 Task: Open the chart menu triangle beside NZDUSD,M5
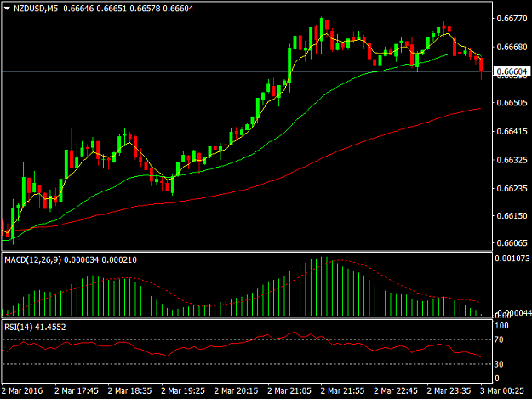(7, 9)
